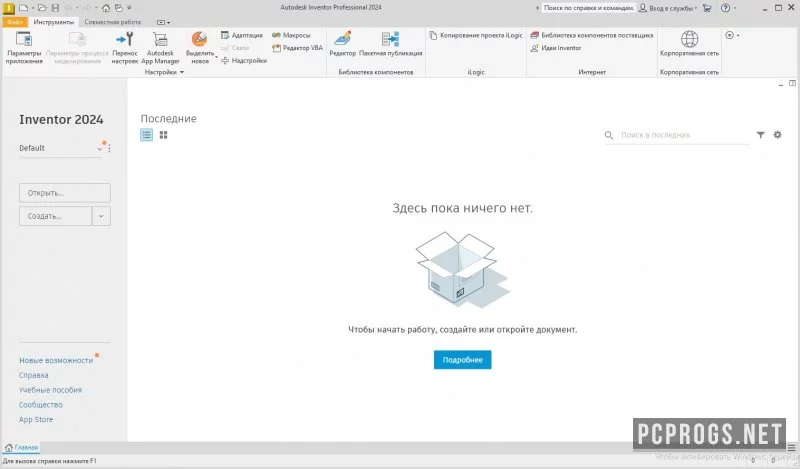Customize quick access toolbar dropdown arrow
The width and height of the screenshot is (800, 469).
pyautogui.click(x=129, y=8)
